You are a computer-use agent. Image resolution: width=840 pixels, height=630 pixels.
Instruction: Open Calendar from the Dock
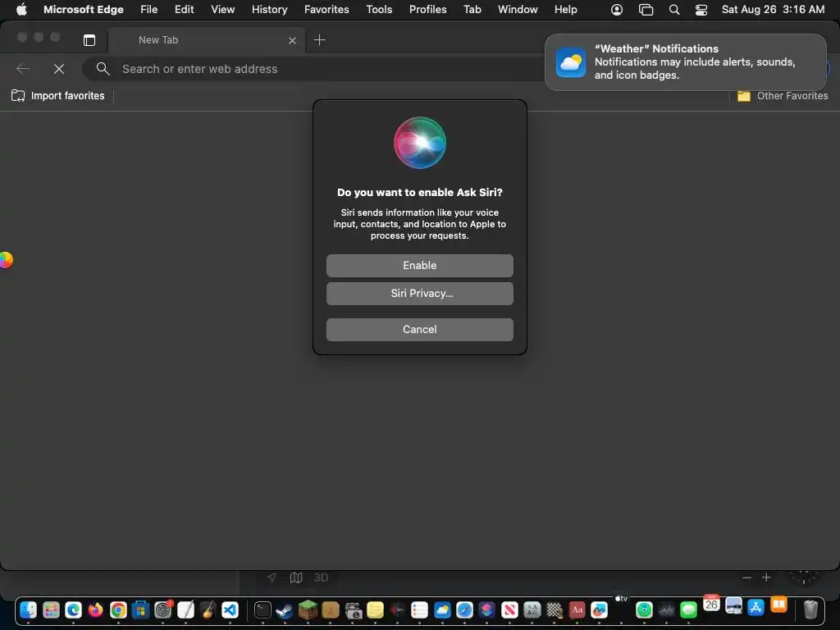[711, 604]
